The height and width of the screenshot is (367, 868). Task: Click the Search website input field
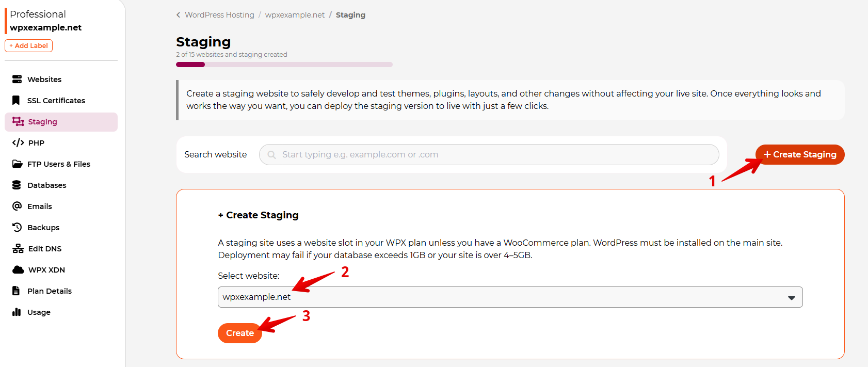[489, 154]
